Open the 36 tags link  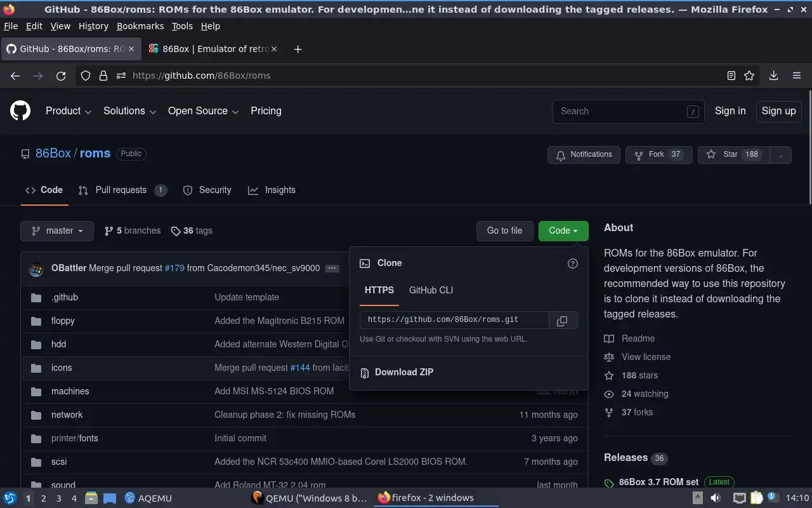192,231
